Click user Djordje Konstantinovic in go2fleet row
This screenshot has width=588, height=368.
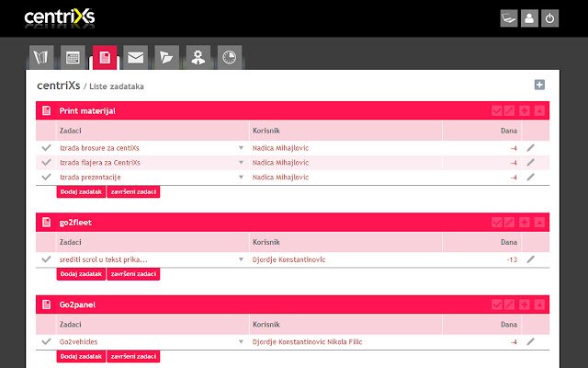(x=288, y=259)
